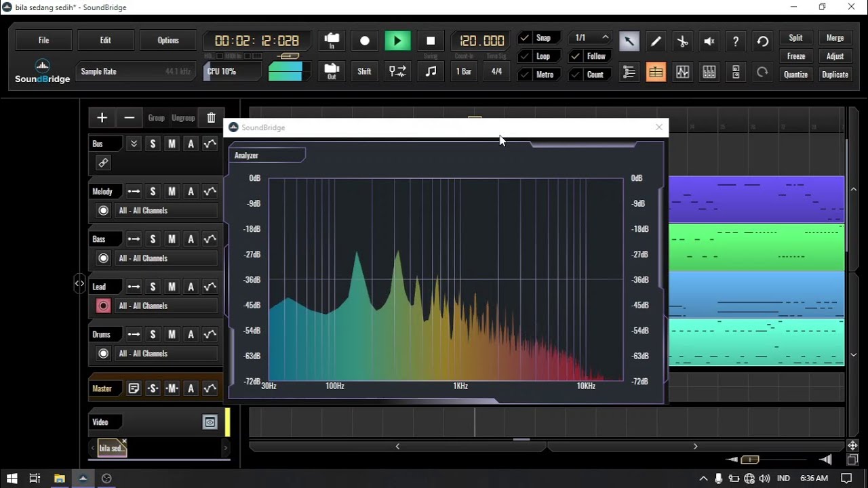Delete selected track with trash icon
The height and width of the screenshot is (488, 868).
click(x=211, y=118)
